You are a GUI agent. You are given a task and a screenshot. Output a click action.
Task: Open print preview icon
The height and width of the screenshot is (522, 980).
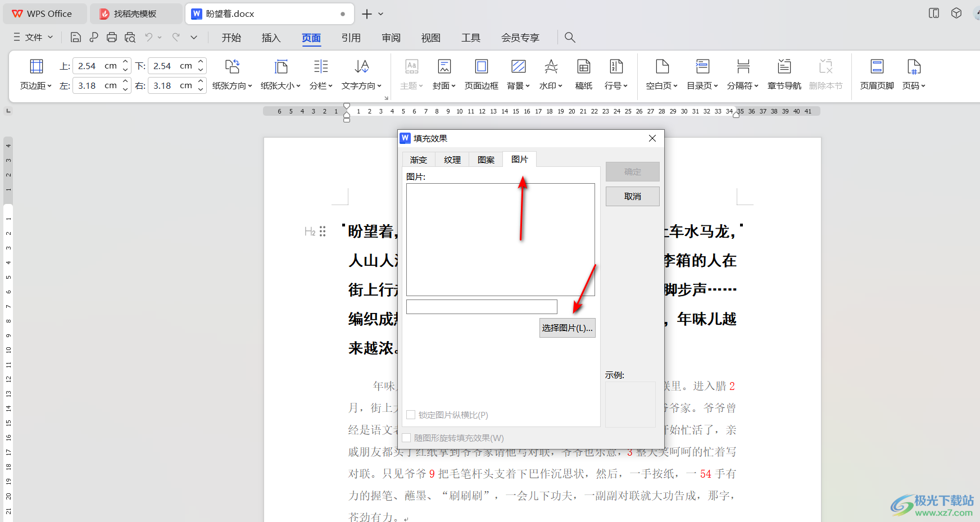pyautogui.click(x=130, y=37)
